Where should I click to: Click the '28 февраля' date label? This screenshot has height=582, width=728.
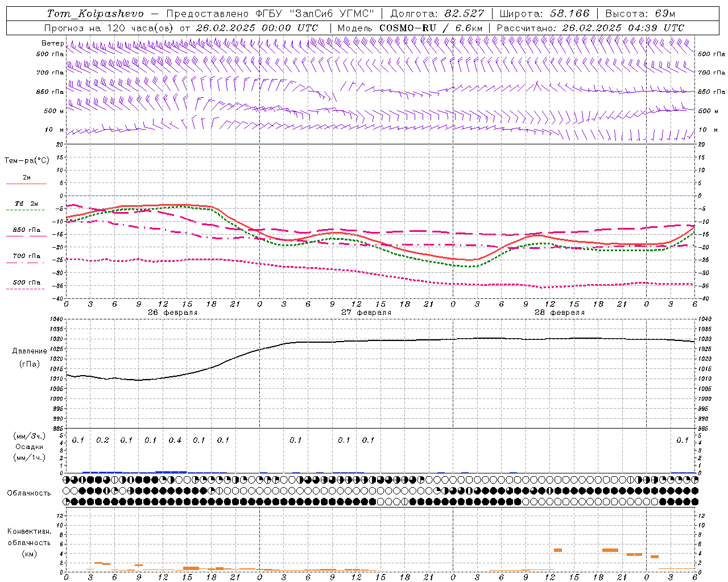(560, 313)
